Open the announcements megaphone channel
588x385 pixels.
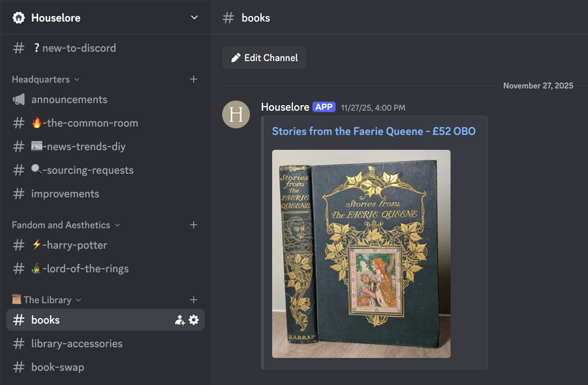pos(68,99)
